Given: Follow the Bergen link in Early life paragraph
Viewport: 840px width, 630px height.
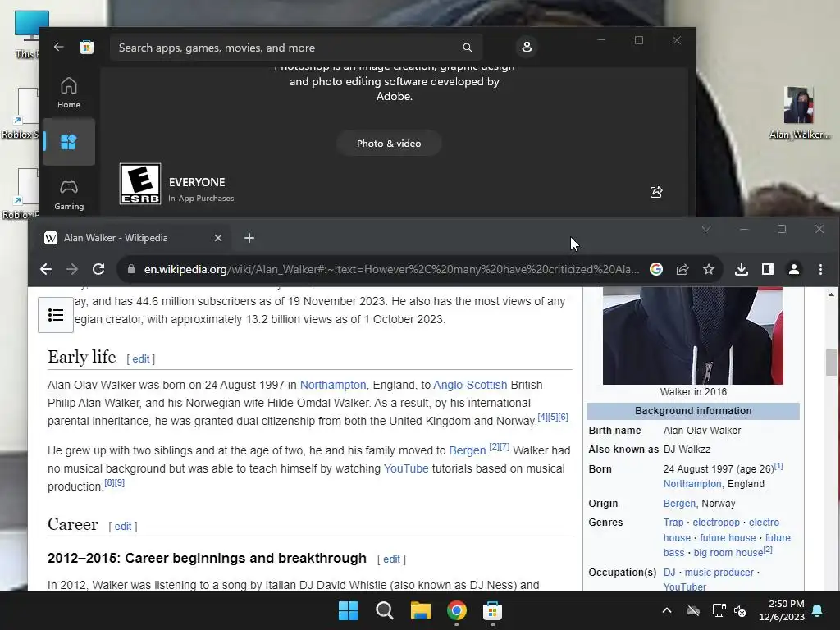Looking at the screenshot, I should (467, 450).
